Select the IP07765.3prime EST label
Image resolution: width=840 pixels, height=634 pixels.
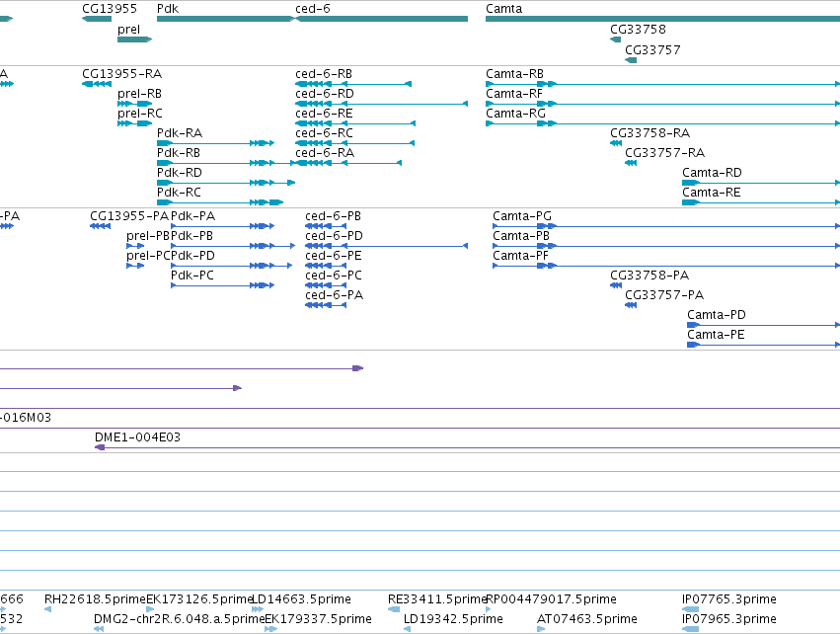(729, 599)
